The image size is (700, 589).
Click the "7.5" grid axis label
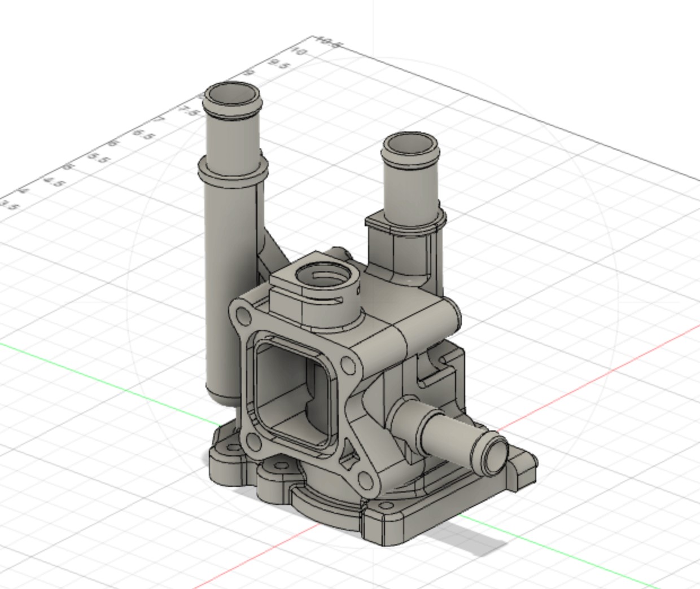[x=189, y=111]
